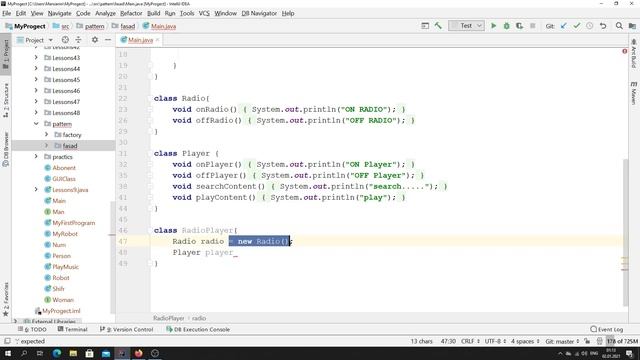Expand the practics folder
The width and height of the screenshot is (640, 360).
(x=36, y=157)
